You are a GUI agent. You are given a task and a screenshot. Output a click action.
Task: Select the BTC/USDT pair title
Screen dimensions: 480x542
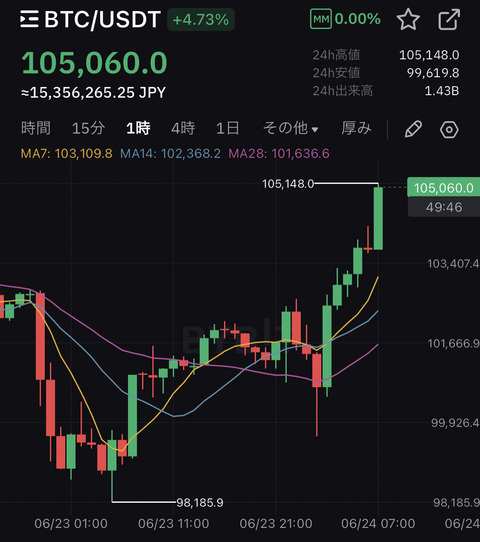103,19
